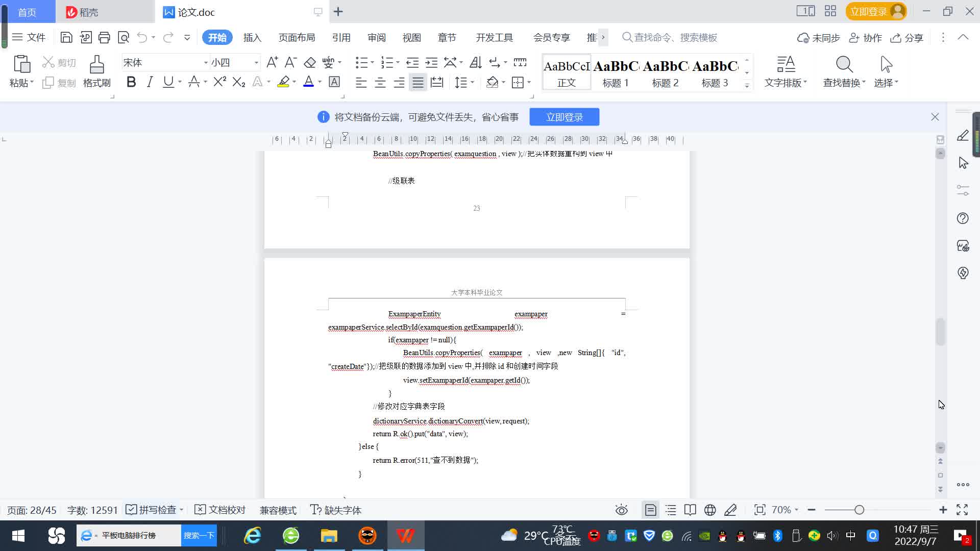Click the pen edit icon in right sidebar
This screenshot has height=551, width=980.
(x=963, y=135)
